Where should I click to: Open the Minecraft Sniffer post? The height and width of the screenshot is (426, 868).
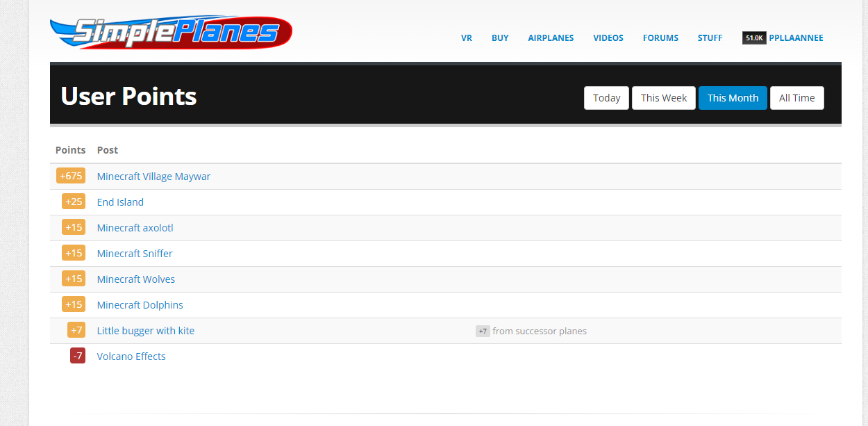tap(135, 254)
